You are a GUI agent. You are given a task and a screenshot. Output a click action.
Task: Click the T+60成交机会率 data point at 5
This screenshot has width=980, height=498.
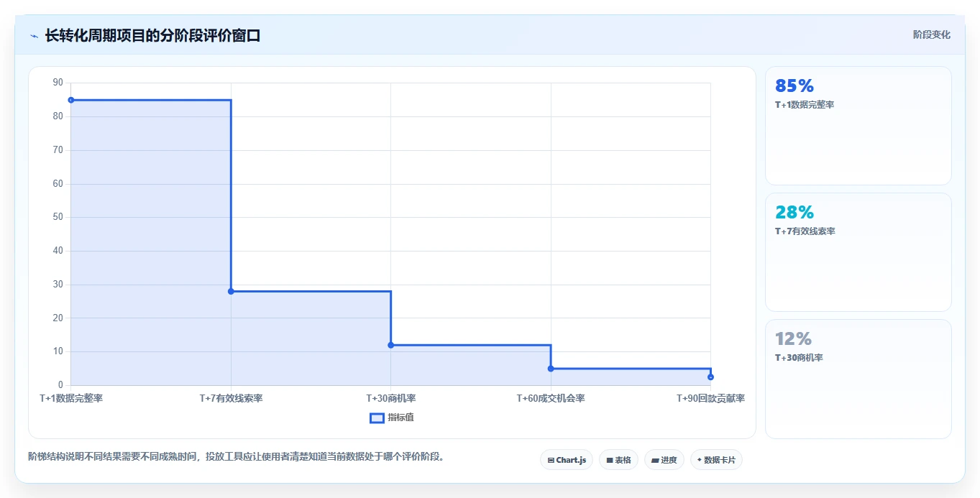551,369
